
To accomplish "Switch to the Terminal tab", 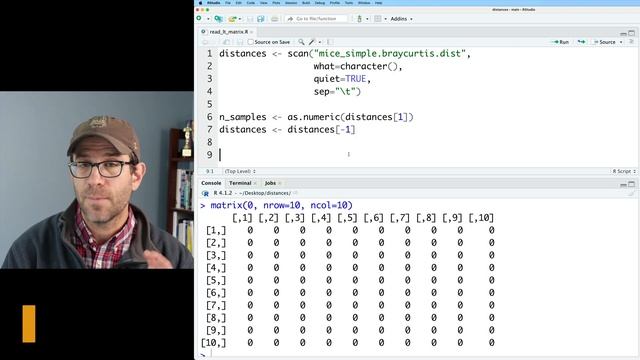I will click(x=240, y=183).
